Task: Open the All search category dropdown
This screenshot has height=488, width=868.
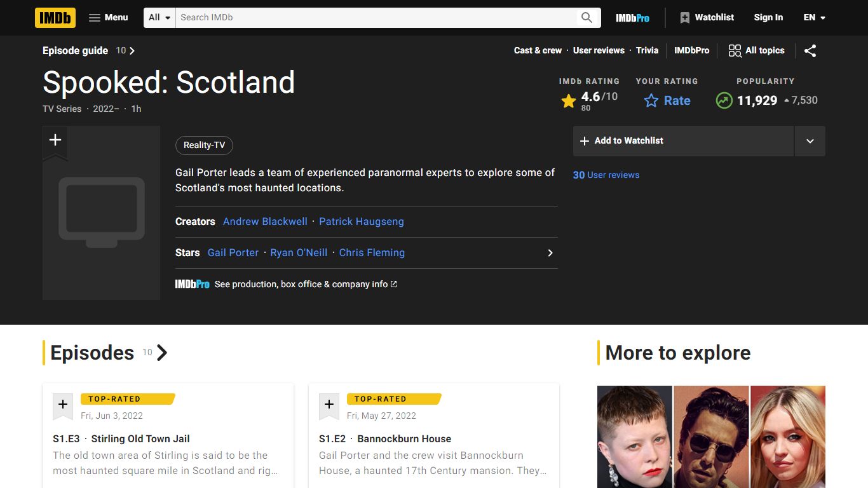Action: click(159, 18)
